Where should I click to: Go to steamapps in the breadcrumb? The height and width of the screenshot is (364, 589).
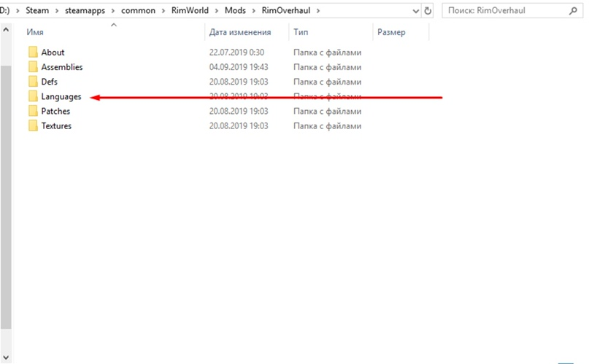[85, 10]
